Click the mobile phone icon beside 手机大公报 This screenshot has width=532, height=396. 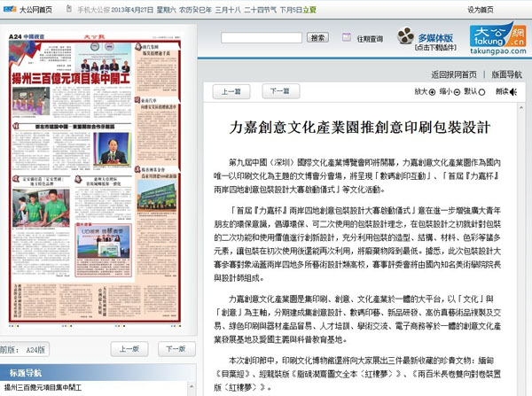69,9
